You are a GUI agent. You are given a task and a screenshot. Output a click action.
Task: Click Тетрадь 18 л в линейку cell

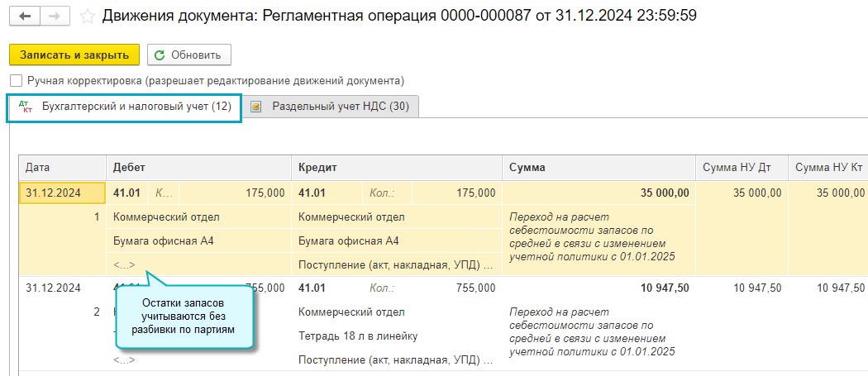point(358,336)
